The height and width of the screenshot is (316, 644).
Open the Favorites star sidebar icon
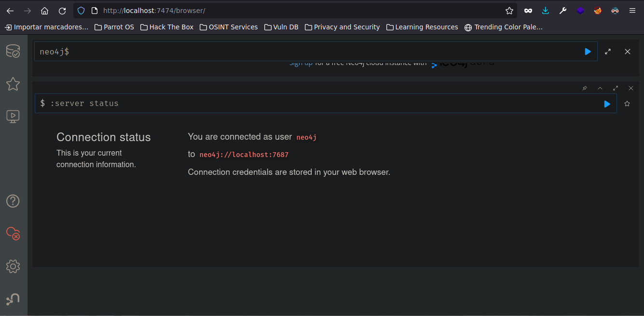point(13,84)
